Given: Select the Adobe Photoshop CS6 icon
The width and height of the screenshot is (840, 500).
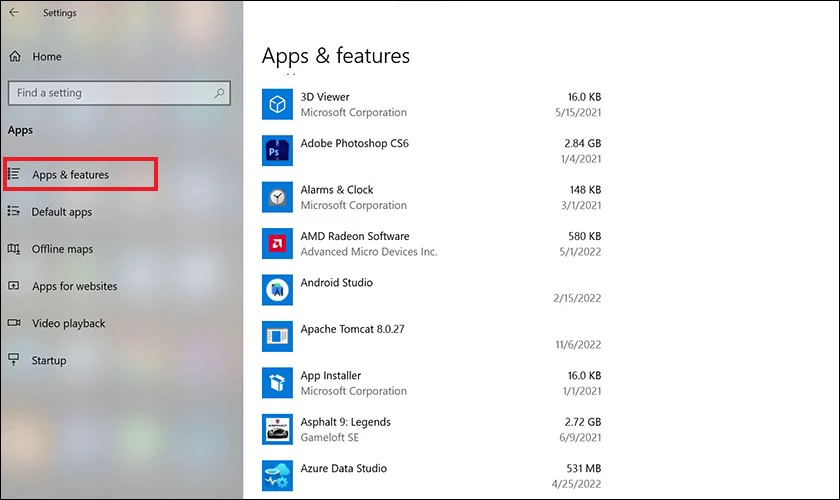Looking at the screenshot, I should 277,151.
